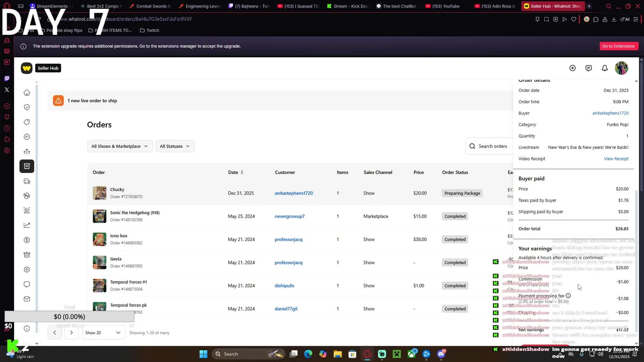The width and height of the screenshot is (644, 362).
Task: Click the 1 new live order to ship notice
Action: point(92,101)
